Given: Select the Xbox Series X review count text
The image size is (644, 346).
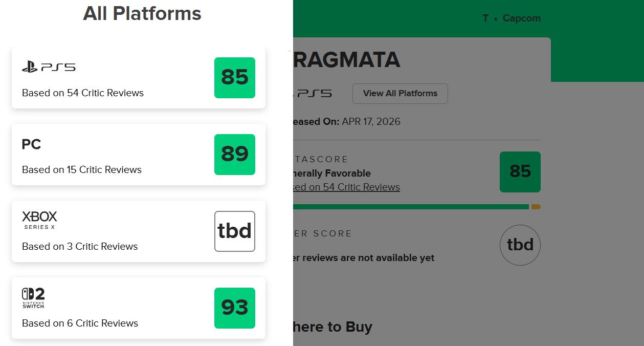Looking at the screenshot, I should tap(80, 247).
